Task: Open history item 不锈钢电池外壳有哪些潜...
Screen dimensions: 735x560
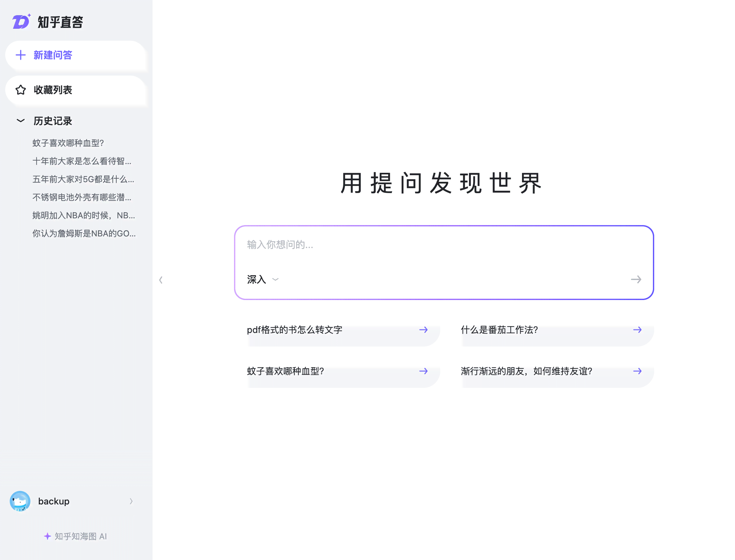Action: (82, 197)
